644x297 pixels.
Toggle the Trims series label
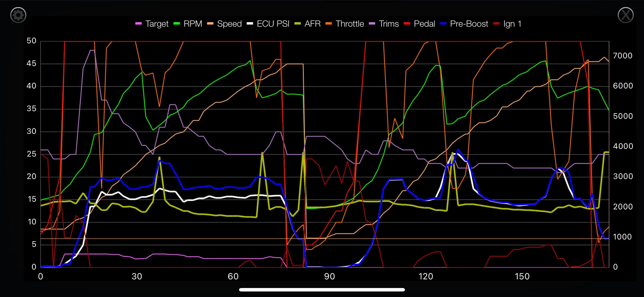(389, 24)
